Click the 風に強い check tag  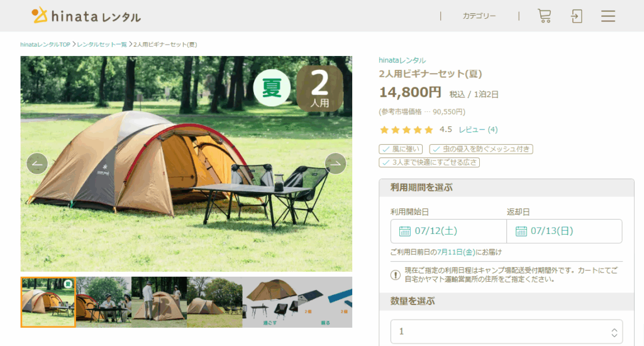[x=401, y=149]
